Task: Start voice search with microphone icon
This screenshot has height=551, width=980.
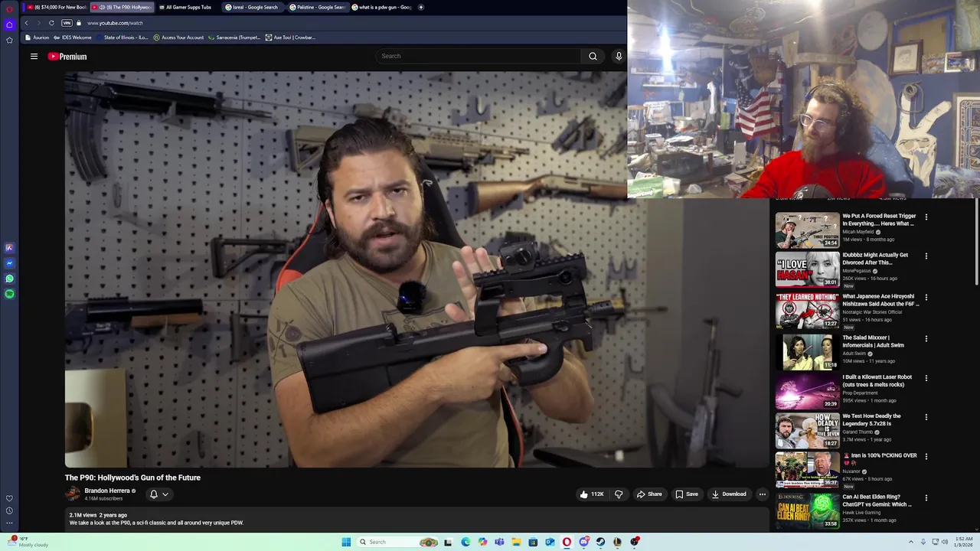Action: (619, 56)
